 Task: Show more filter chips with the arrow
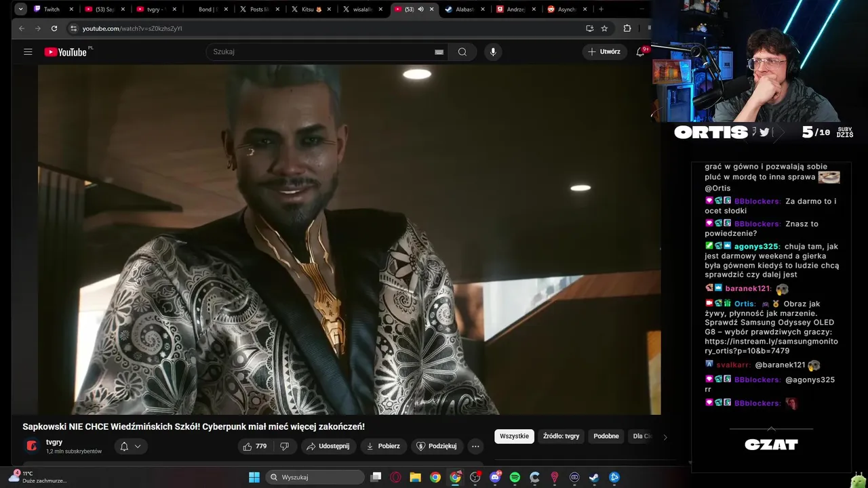pyautogui.click(x=665, y=437)
